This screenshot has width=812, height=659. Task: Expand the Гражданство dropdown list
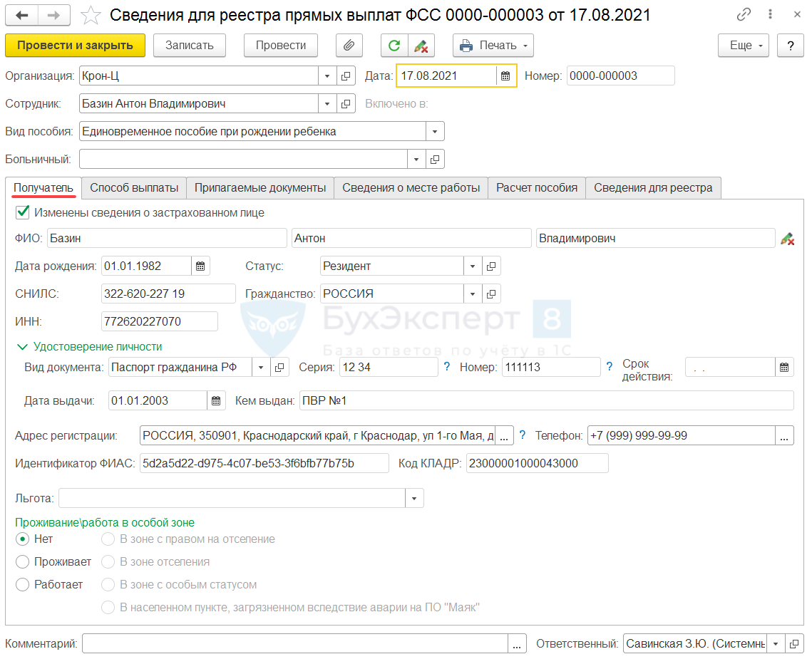coord(472,294)
